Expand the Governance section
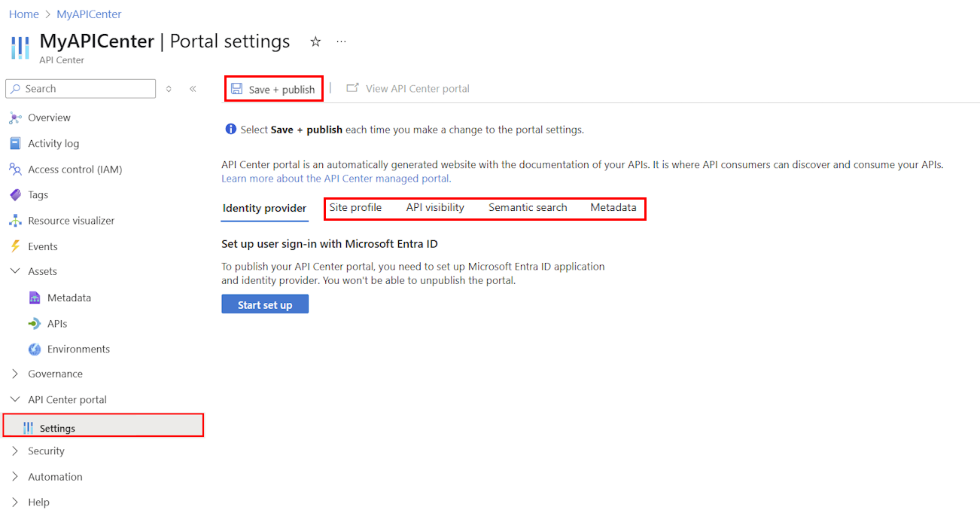The height and width of the screenshot is (510, 980). tap(15, 374)
